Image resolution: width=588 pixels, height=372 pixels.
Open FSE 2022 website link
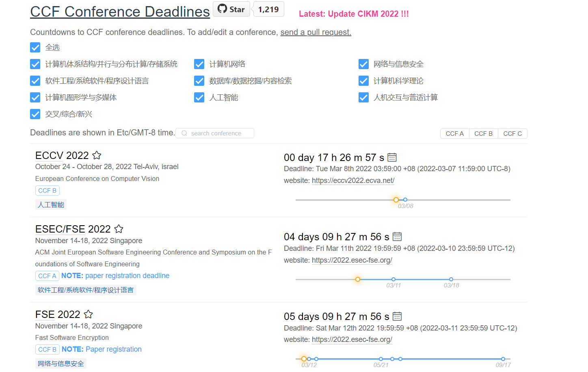pyautogui.click(x=352, y=339)
